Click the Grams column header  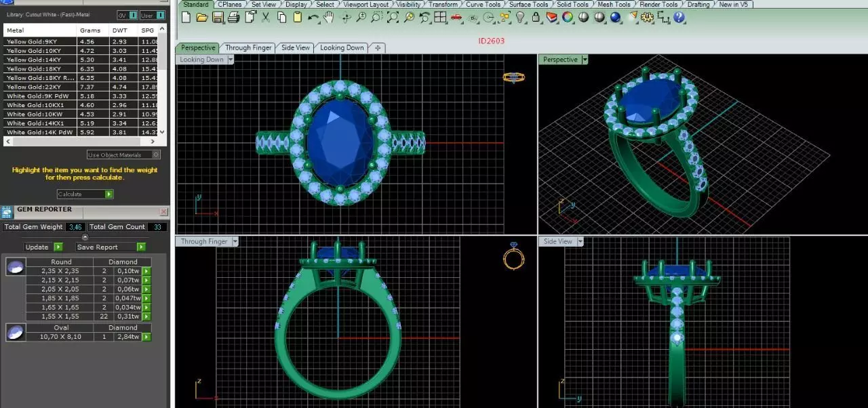tap(90, 30)
